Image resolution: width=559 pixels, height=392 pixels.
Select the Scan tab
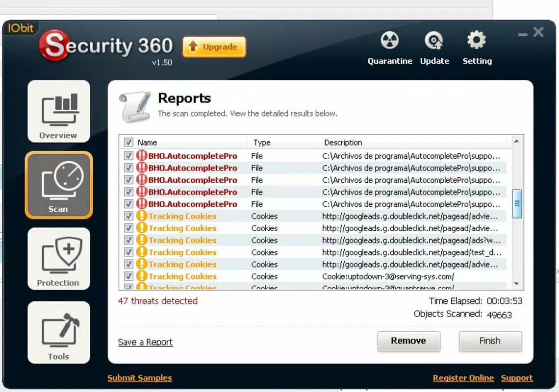click(x=59, y=185)
